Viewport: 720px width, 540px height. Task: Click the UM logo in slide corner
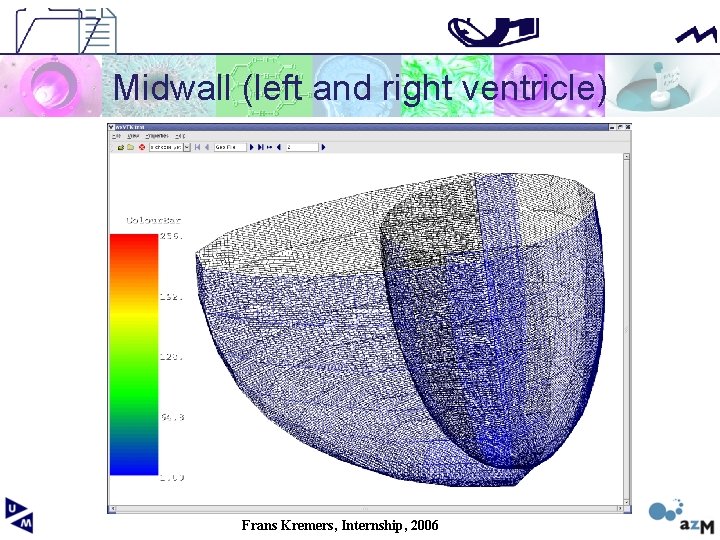(19, 515)
